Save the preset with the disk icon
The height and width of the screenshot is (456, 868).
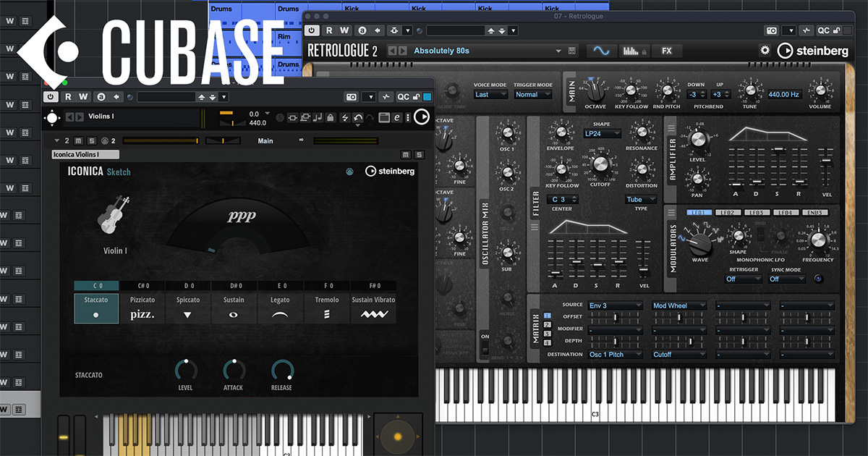click(x=571, y=51)
